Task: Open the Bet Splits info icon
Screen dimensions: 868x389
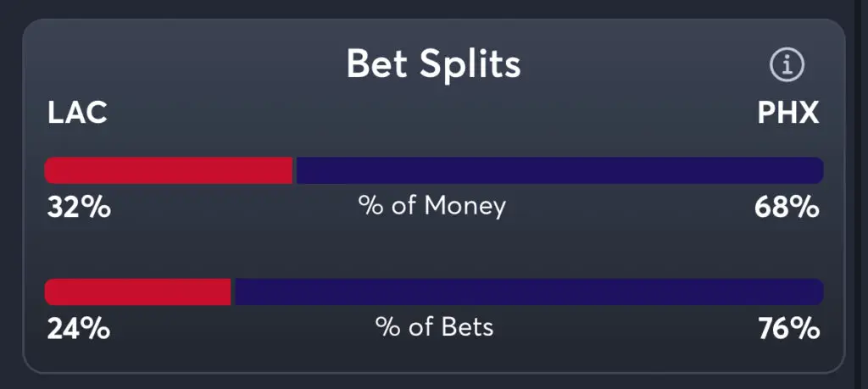Action: 787,64
